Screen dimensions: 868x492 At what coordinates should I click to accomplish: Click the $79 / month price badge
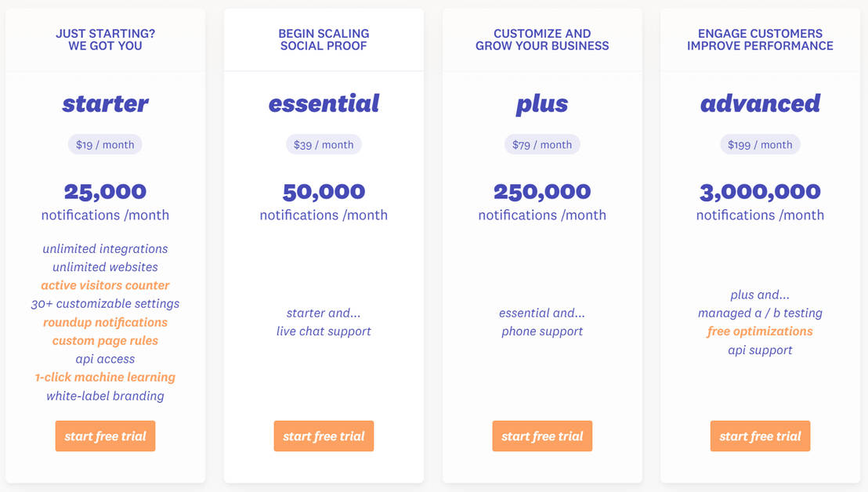[542, 144]
